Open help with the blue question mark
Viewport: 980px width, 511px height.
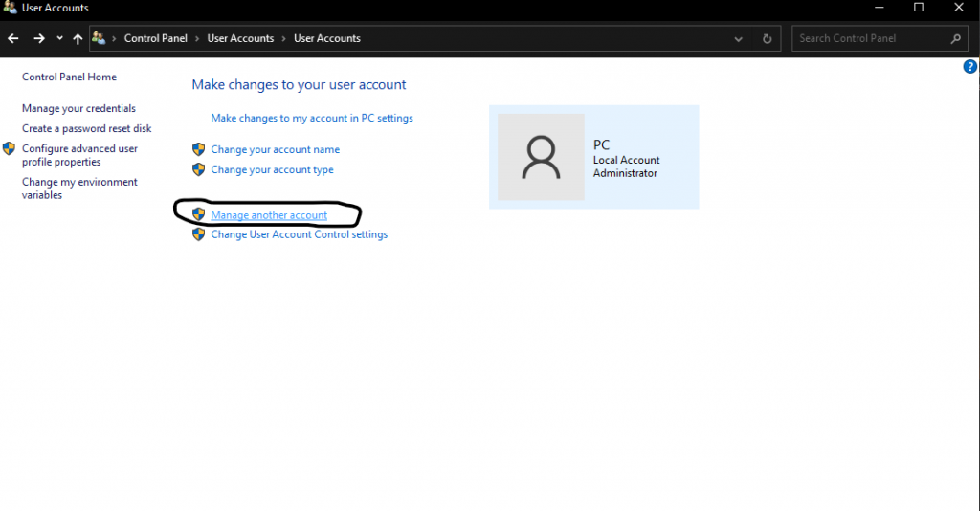coord(970,67)
